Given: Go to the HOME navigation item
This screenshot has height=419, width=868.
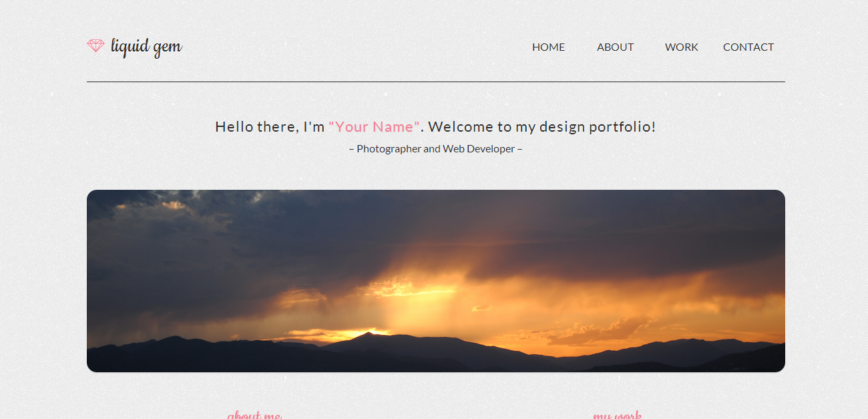Looking at the screenshot, I should (x=548, y=47).
